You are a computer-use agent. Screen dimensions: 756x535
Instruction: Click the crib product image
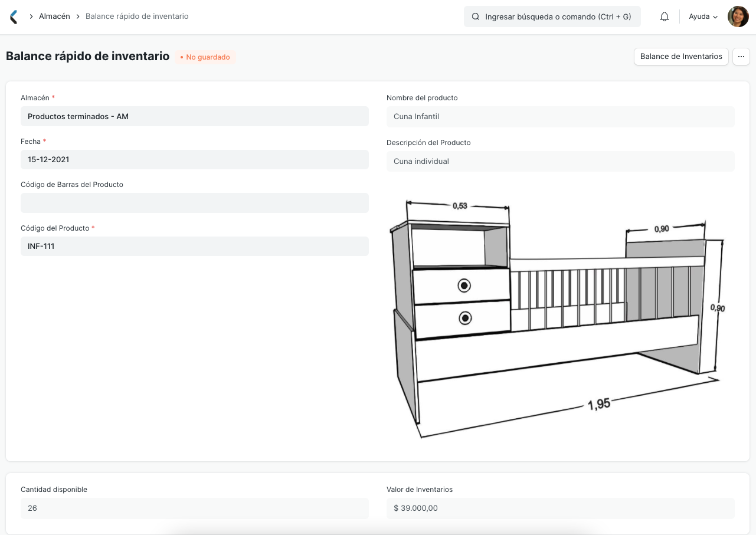tap(556, 319)
